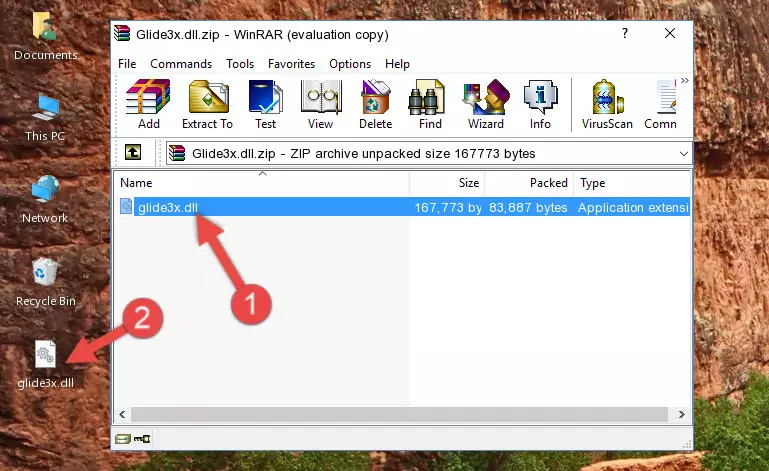Launch the Wizard tool
This screenshot has height=471, width=769.
coord(486,104)
